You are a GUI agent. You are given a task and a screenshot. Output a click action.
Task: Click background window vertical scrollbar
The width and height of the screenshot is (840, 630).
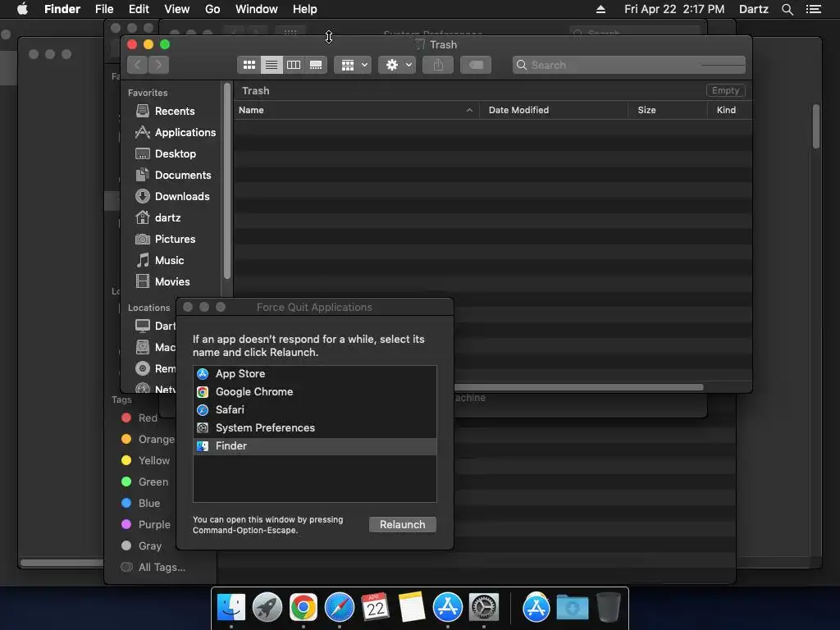(x=816, y=126)
